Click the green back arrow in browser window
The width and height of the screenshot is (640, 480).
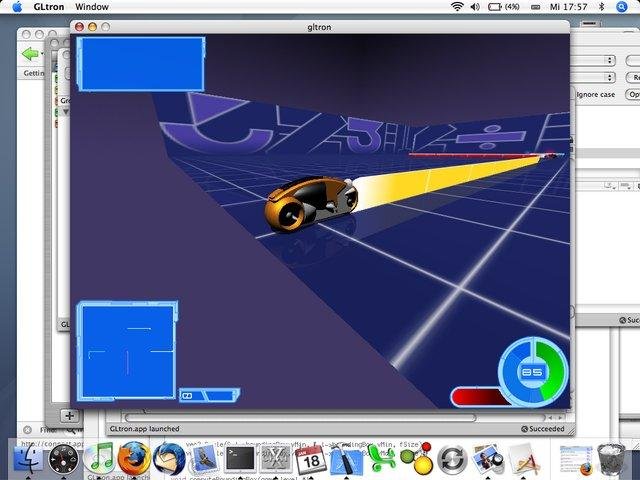coord(30,53)
